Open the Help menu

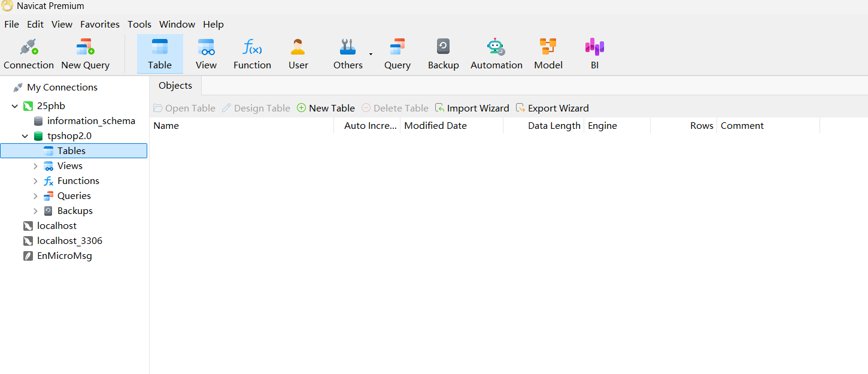[x=213, y=24]
